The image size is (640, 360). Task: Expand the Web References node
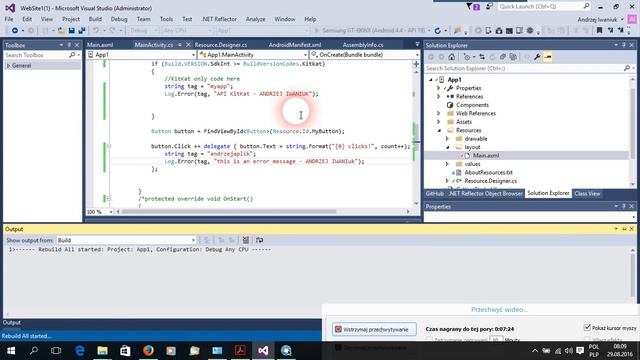pos(439,113)
